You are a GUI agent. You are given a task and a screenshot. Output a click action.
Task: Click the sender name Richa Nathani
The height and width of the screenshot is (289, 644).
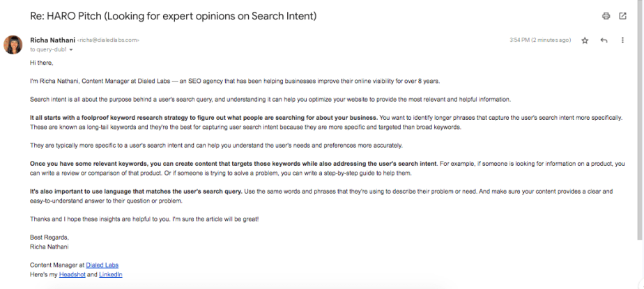(52, 40)
